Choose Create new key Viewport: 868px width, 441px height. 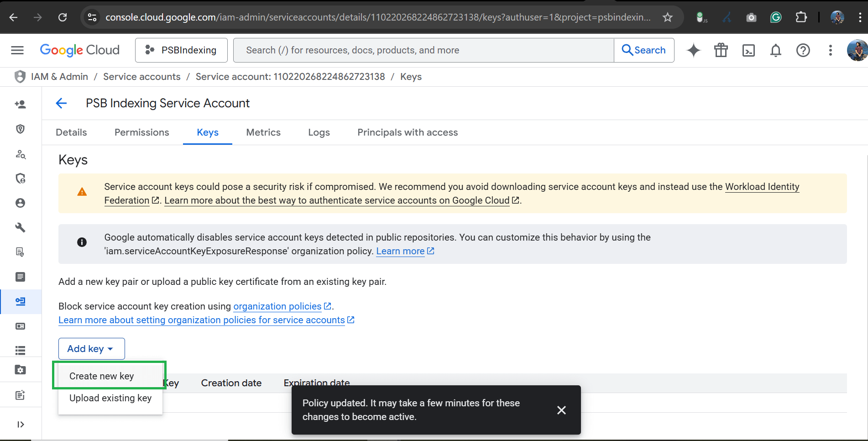click(101, 376)
